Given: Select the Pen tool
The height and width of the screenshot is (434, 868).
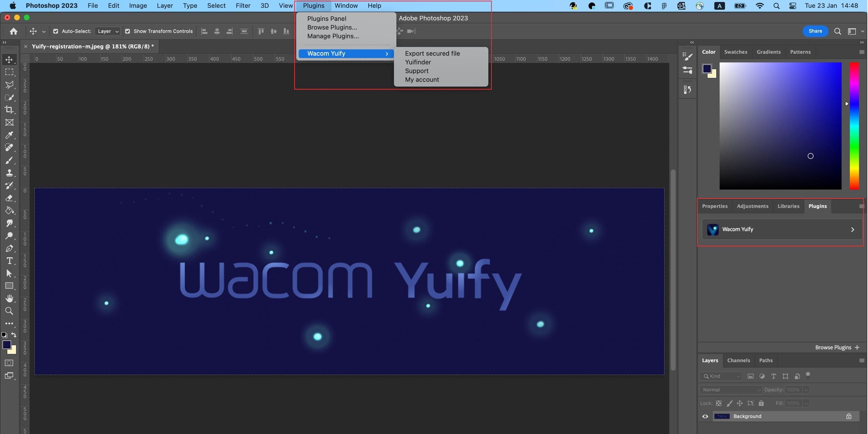Looking at the screenshot, I should pyautogui.click(x=9, y=248).
